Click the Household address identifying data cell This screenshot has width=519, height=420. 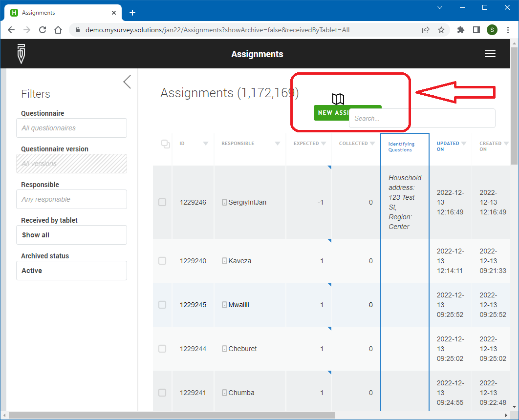tap(405, 202)
